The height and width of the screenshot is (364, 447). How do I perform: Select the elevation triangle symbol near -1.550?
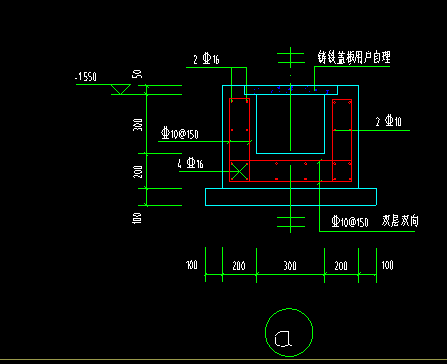120,89
